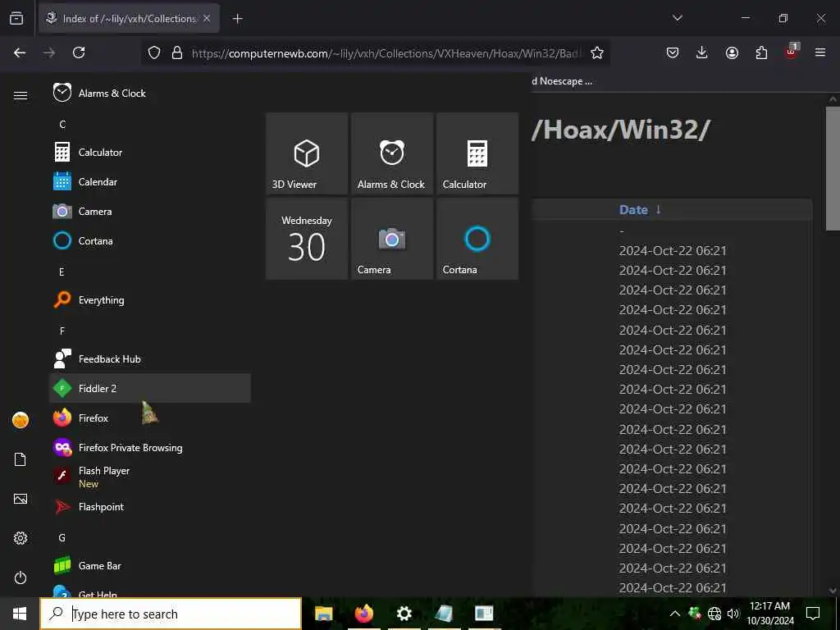Image resolution: width=840 pixels, height=630 pixels.
Task: Select the Index of /~lily/vxh tab
Action: [x=129, y=19]
